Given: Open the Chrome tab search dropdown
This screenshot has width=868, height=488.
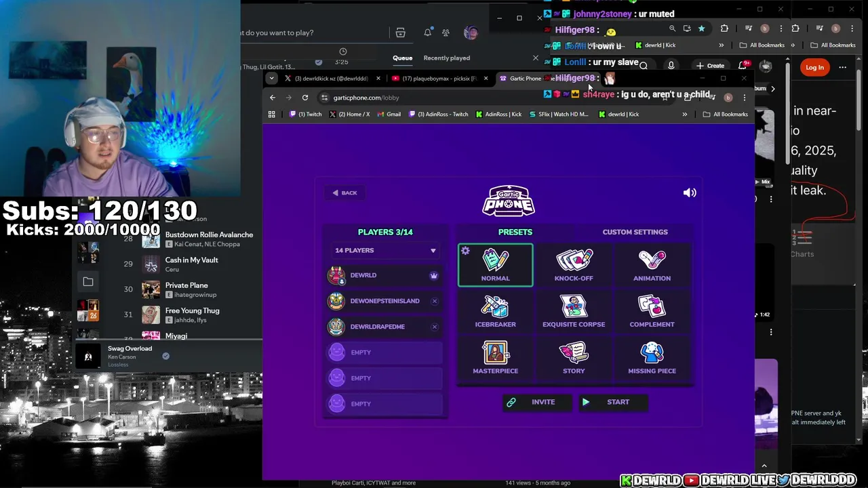Looking at the screenshot, I should (271, 79).
